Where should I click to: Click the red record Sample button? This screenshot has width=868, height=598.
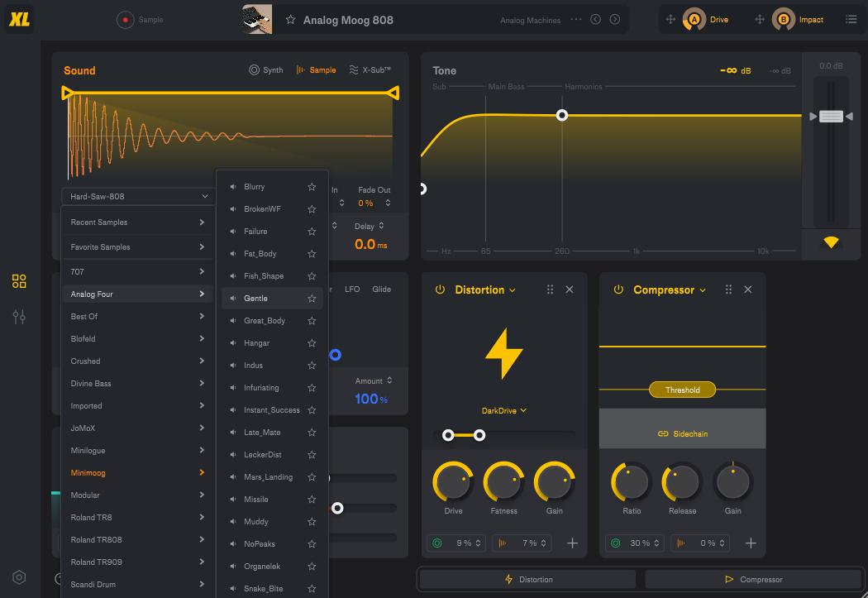pos(125,20)
